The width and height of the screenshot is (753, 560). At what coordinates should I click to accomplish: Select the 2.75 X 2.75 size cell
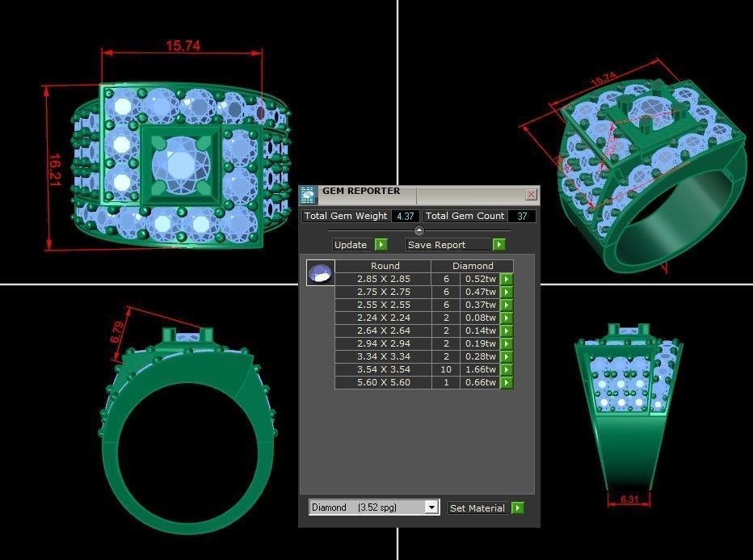pyautogui.click(x=383, y=292)
